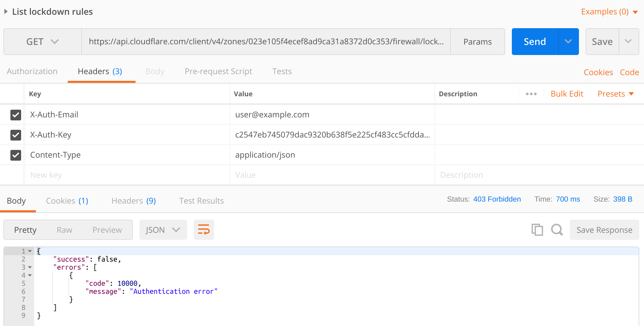Viewport: 644px width, 326px height.
Task: Open the Tests tab
Action: 282,71
